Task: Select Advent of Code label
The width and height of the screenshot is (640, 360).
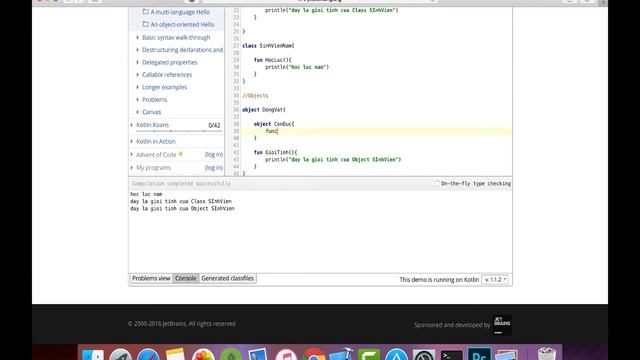Action: pos(156,155)
